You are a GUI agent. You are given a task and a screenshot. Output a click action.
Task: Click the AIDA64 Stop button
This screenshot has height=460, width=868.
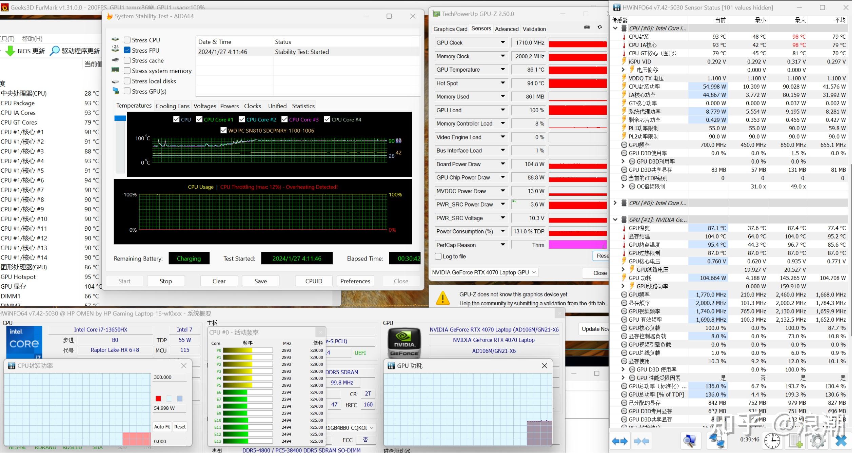(166, 281)
